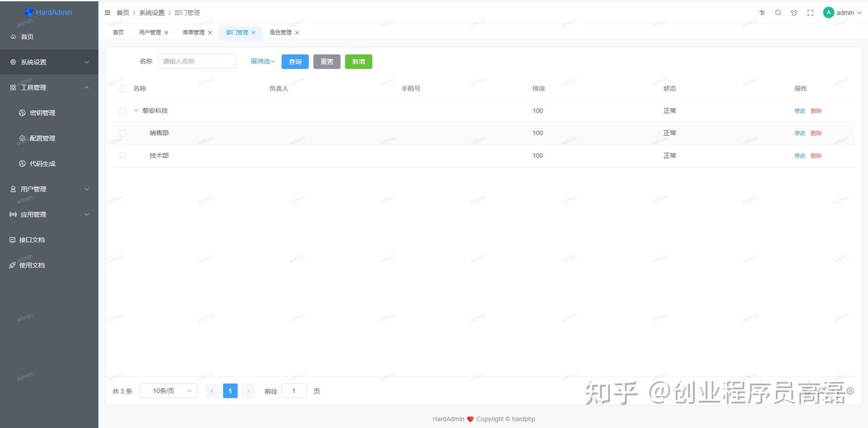Image resolution: width=868 pixels, height=428 pixels.
Task: Click the highlighted page 1 in pagination
Action: (230, 391)
